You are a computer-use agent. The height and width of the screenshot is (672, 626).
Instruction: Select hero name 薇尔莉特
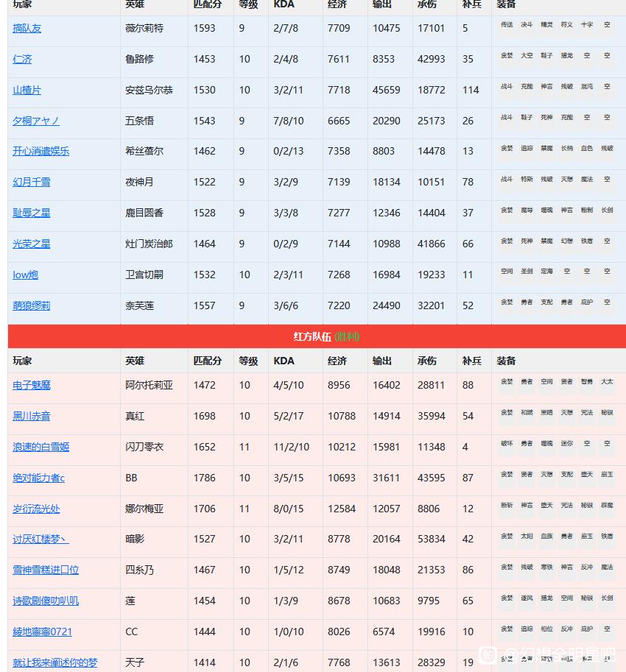click(x=144, y=28)
